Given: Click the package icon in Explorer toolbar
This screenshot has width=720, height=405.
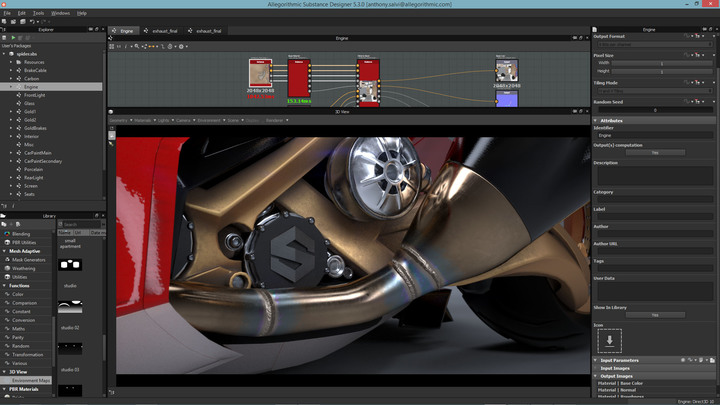Looking at the screenshot, I should coord(4,38).
